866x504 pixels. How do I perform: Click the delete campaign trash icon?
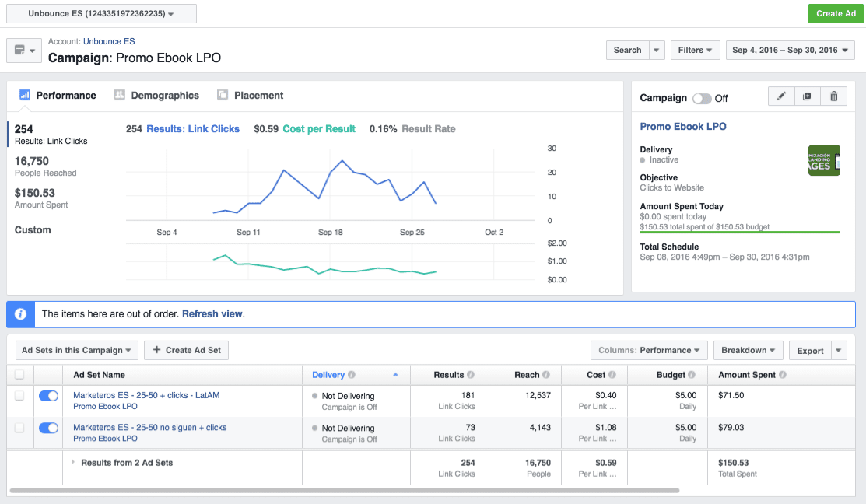833,96
